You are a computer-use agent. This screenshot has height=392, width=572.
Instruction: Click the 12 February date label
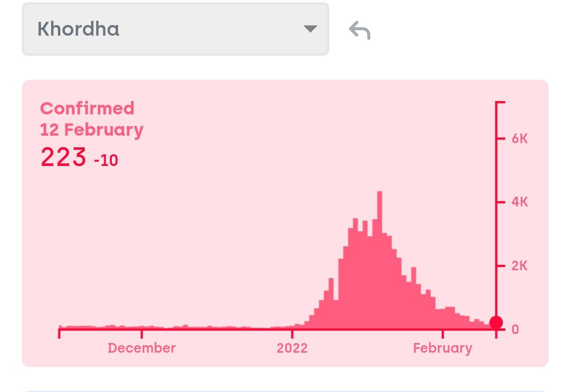(x=92, y=130)
